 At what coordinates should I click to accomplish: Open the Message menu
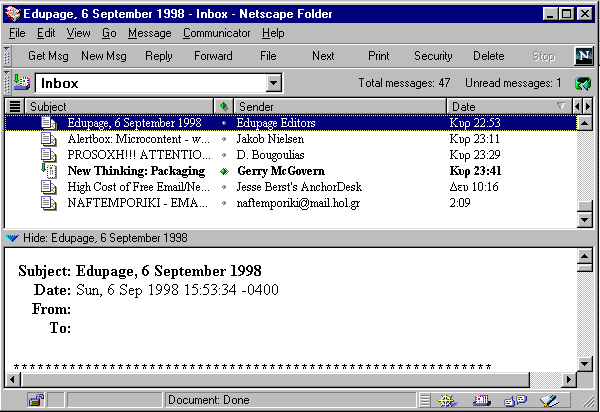pos(150,33)
